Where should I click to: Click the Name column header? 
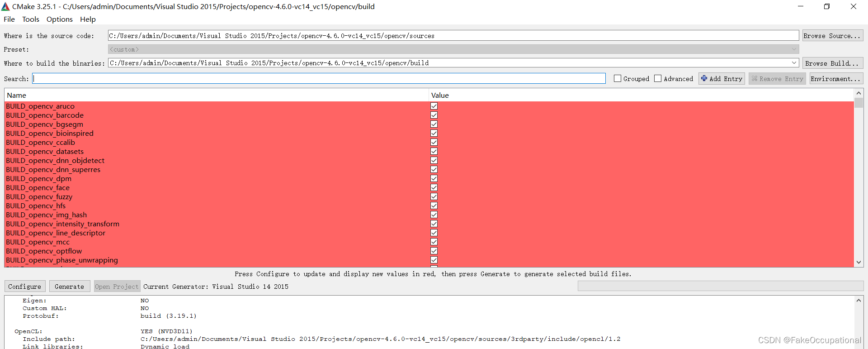217,95
